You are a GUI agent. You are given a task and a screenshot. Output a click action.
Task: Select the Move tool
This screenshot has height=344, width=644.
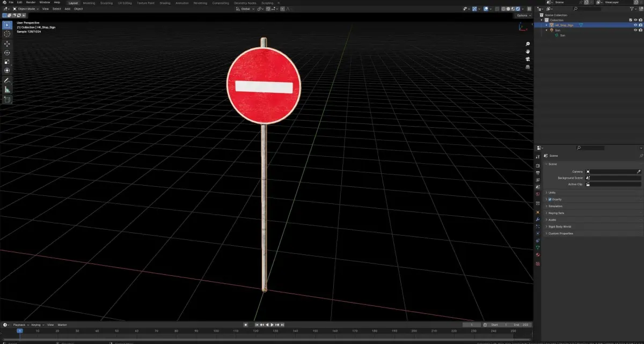click(7, 43)
